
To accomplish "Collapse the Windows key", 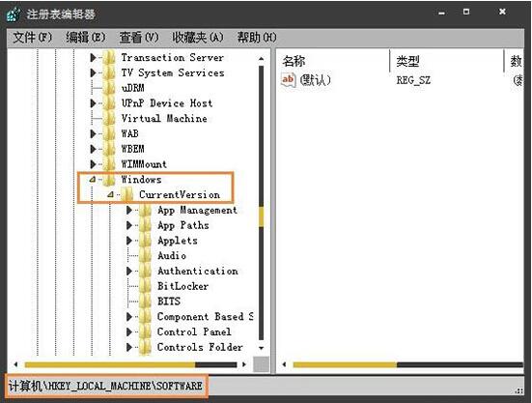I will click(x=93, y=179).
